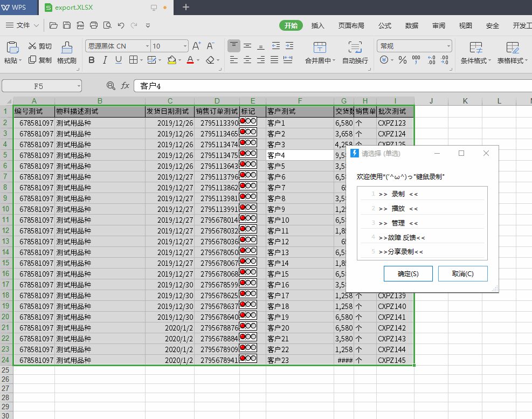Screen dimensions: 532x419
Task: Select column header J
Action: point(431,101)
